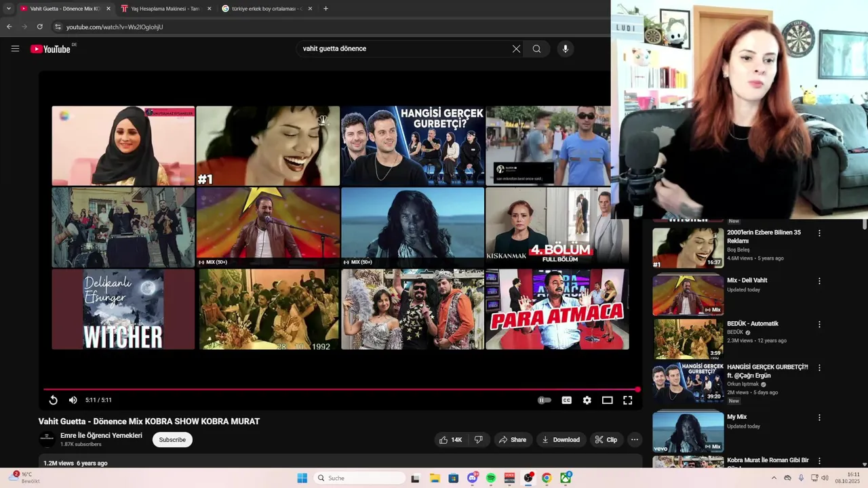Open the weather widget showing 16°C
This screenshot has height=488, width=868.
(x=25, y=478)
